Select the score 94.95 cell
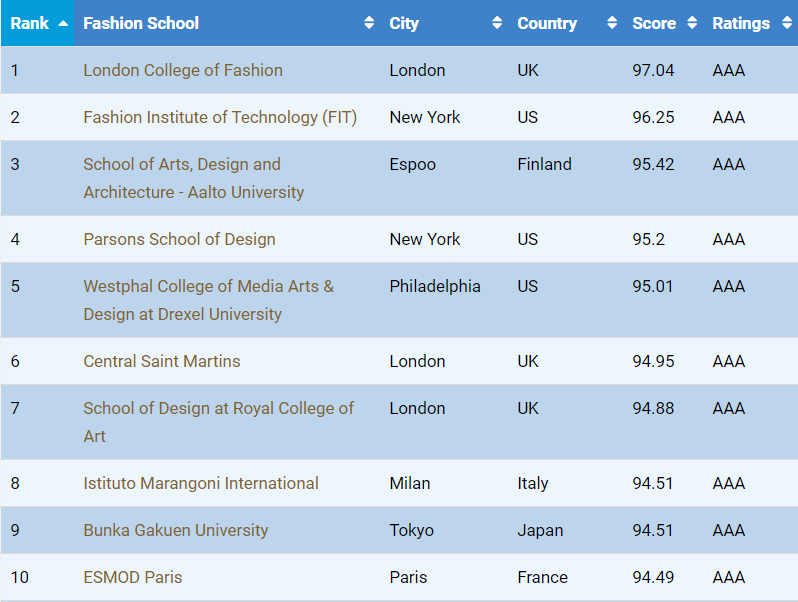 coord(653,361)
